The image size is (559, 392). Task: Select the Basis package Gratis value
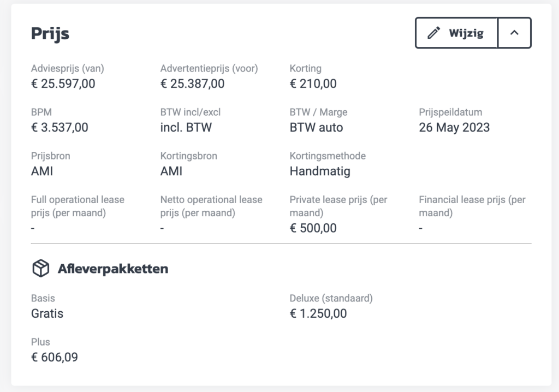tap(47, 314)
